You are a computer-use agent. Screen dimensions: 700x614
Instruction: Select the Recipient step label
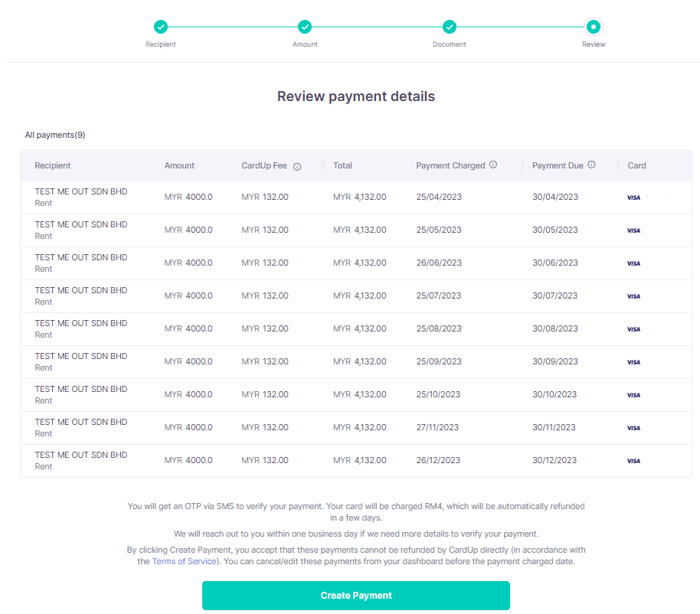click(160, 44)
